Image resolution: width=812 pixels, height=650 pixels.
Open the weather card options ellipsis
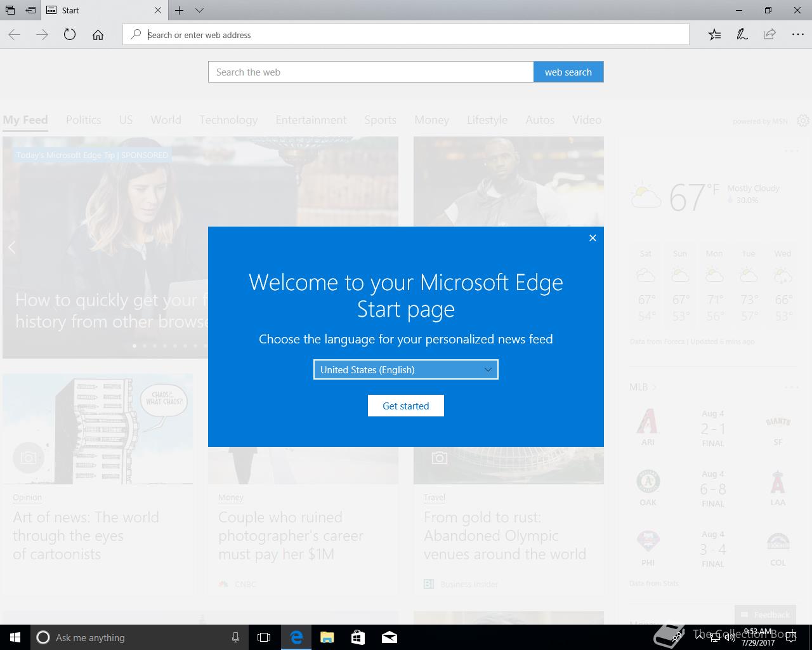(x=792, y=151)
